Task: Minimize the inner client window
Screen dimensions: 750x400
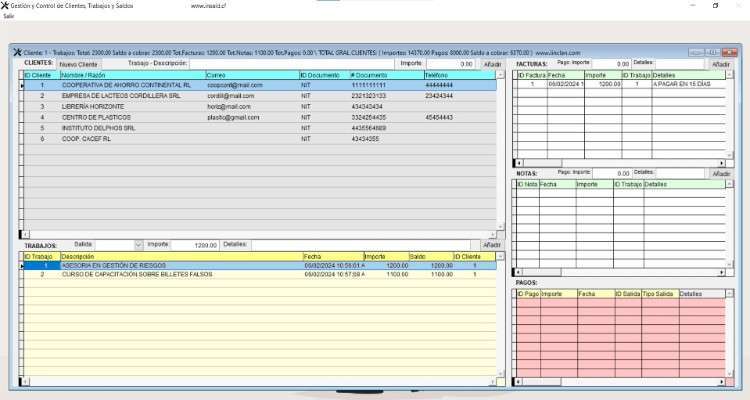Action: pos(697,51)
